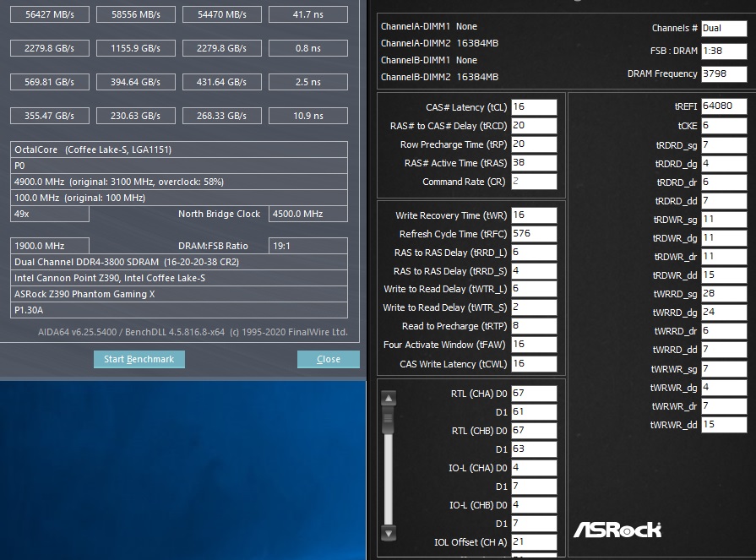Screen dimensions: 756x560
Task: Click the Read to Precharge (tRTP) field
Action: [534, 326]
